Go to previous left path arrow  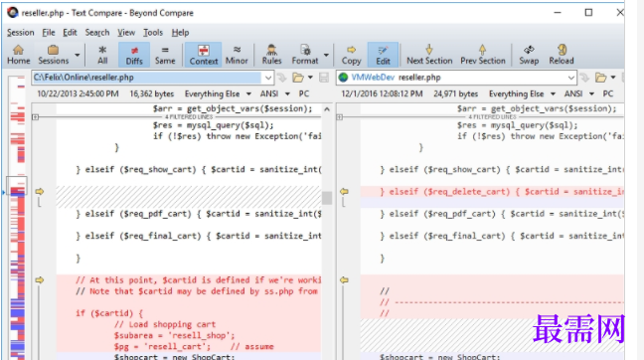pyautogui.click(x=282, y=78)
